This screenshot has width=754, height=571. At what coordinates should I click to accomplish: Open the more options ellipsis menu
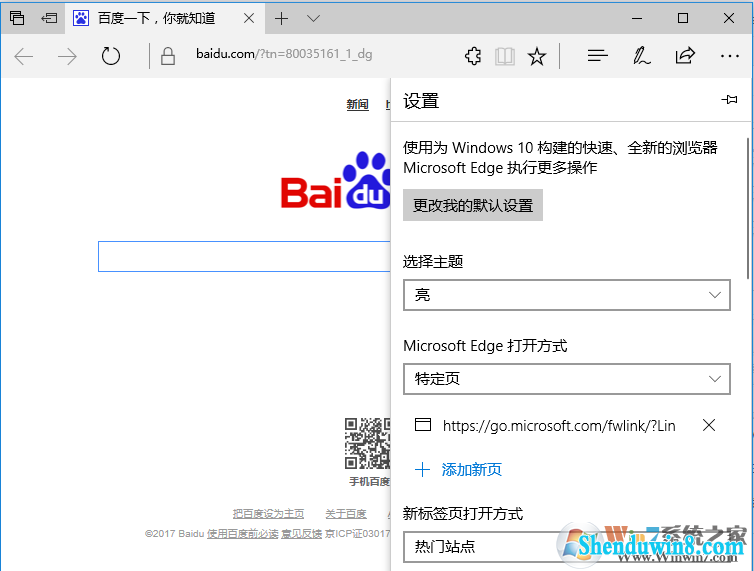coord(729,56)
